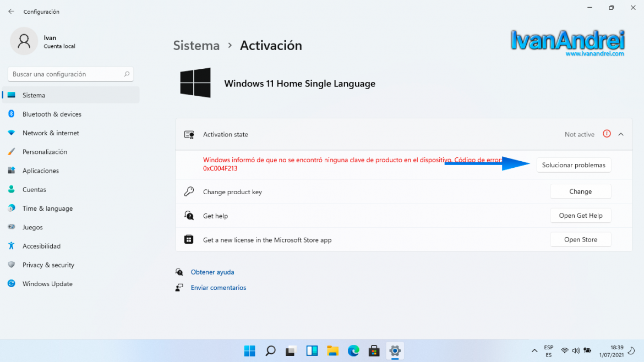
Task: Follow the Enviar comentarios link
Action: point(218,287)
